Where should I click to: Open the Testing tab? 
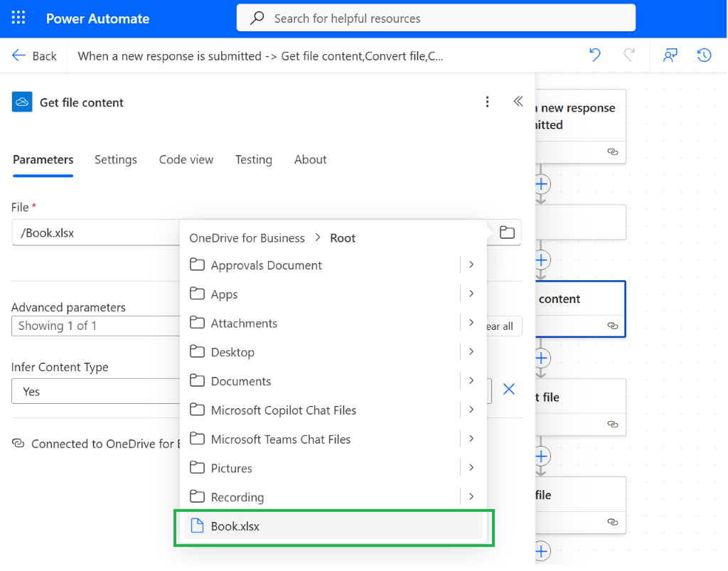254,159
